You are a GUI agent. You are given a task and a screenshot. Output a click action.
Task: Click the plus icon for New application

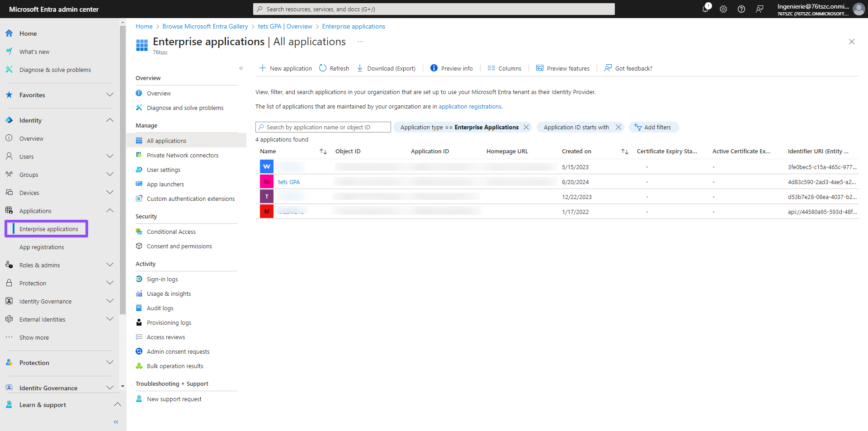pyautogui.click(x=263, y=68)
